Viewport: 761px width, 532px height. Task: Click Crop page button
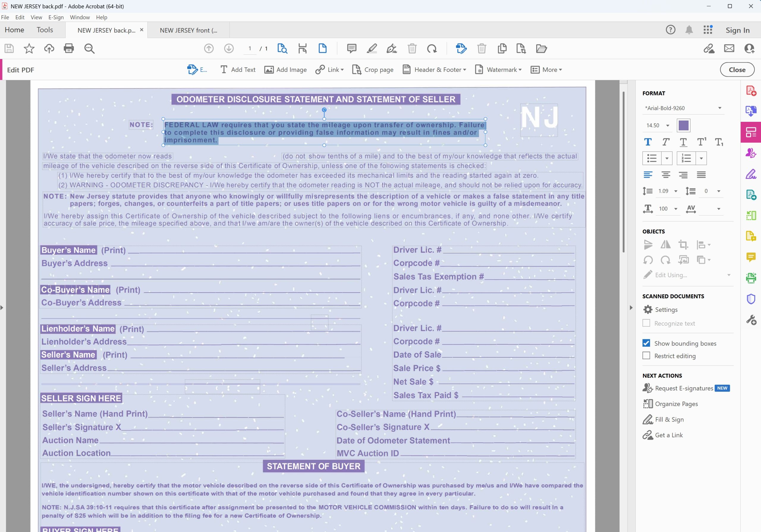372,70
